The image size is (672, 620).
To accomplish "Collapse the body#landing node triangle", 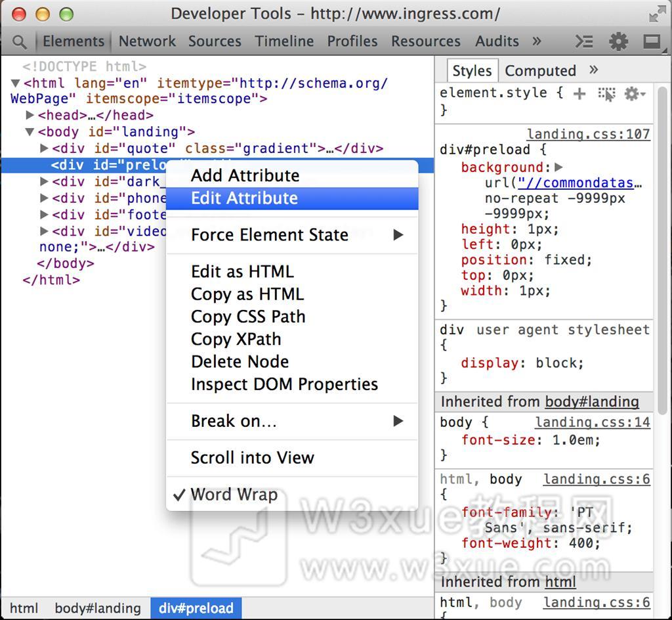I will tap(30, 131).
